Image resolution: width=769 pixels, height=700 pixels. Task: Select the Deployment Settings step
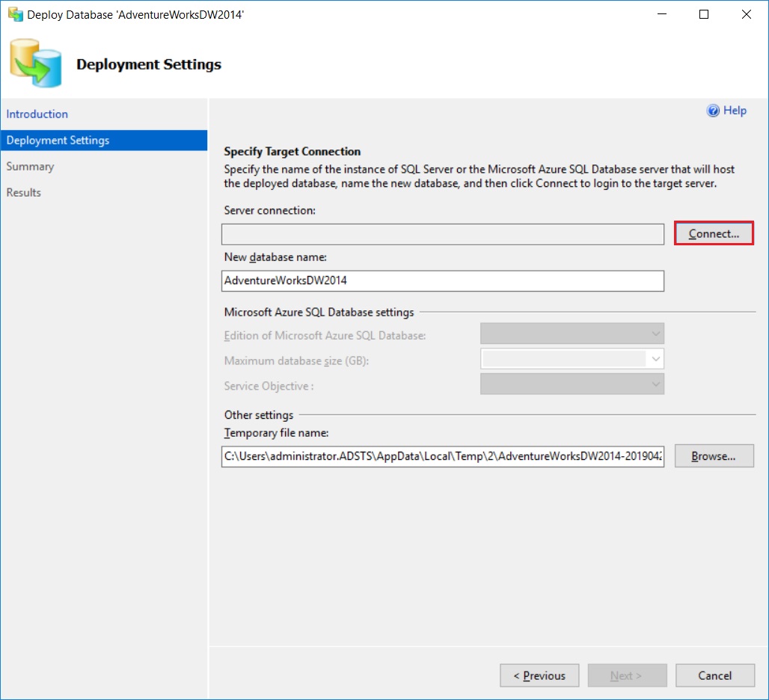click(x=103, y=140)
